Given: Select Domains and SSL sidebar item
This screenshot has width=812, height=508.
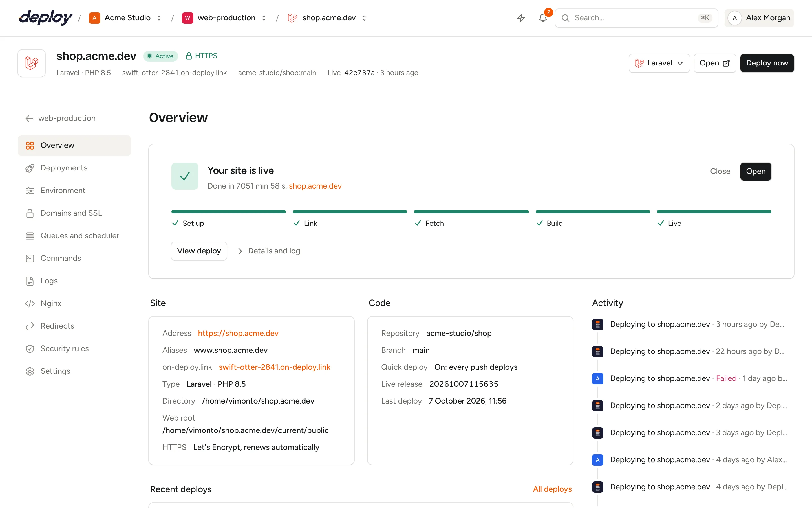Looking at the screenshot, I should (74, 213).
